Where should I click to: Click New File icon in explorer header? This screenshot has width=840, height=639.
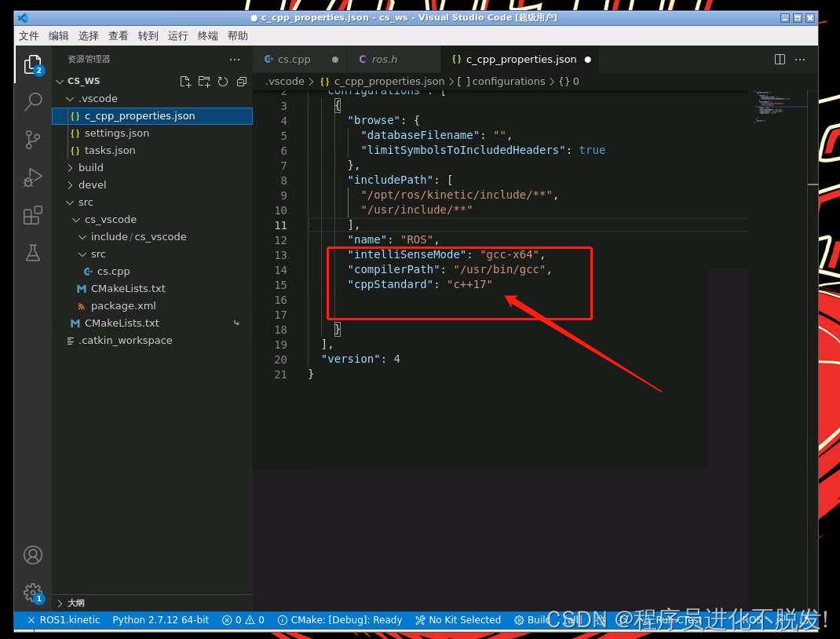tap(185, 82)
